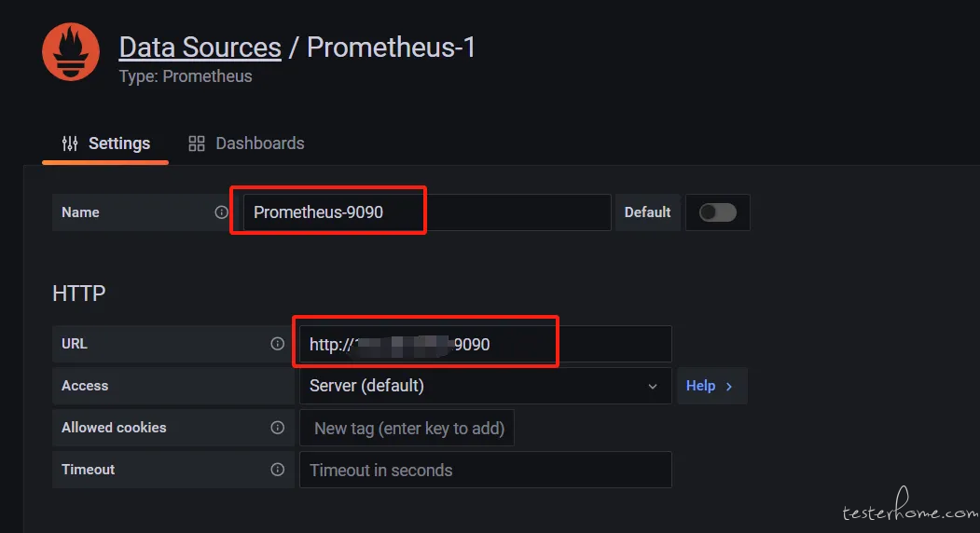Select the Settings tab
The height and width of the screenshot is (533, 980).
click(x=105, y=143)
